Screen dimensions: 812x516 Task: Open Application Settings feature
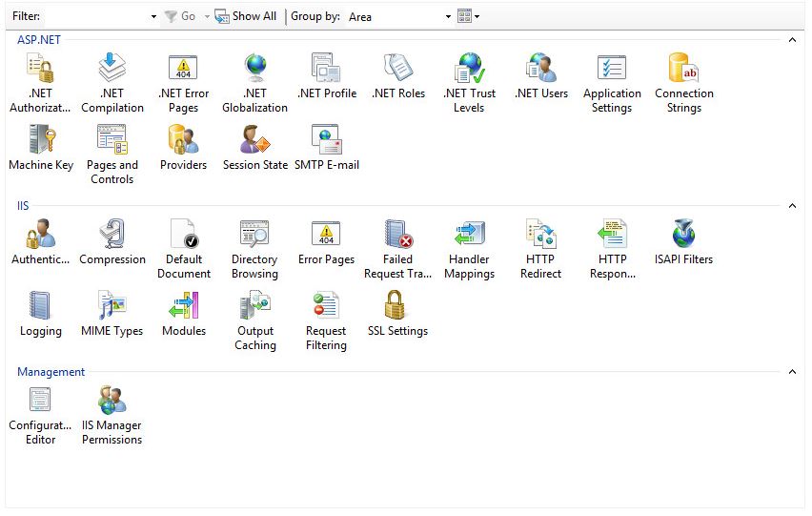pyautogui.click(x=612, y=83)
